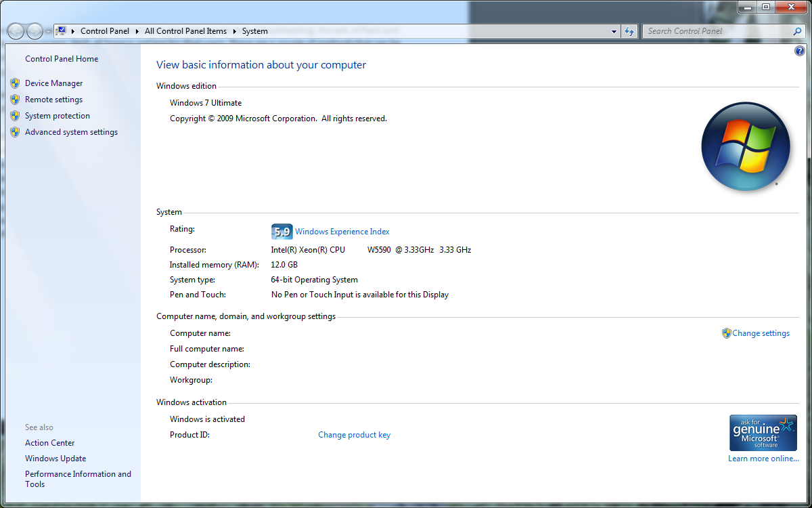The width and height of the screenshot is (812, 508).
Task: Click the Advanced system settings shield icon
Action: click(15, 132)
